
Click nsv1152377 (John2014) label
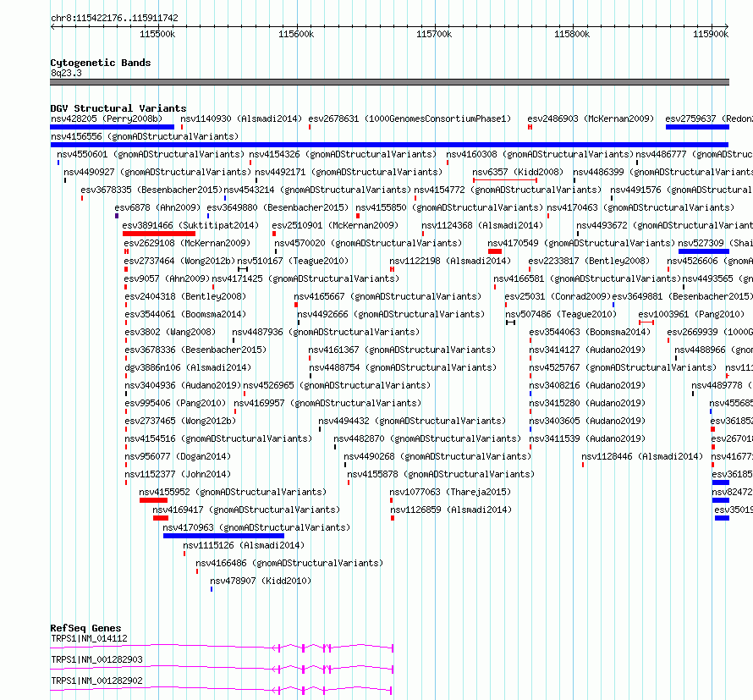tap(178, 474)
